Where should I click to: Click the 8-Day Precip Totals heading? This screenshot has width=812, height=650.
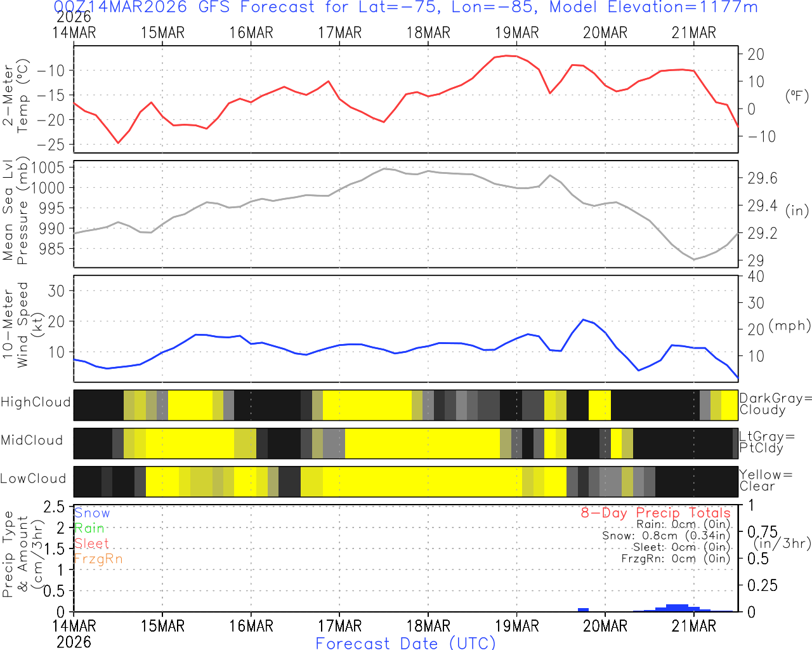655,513
